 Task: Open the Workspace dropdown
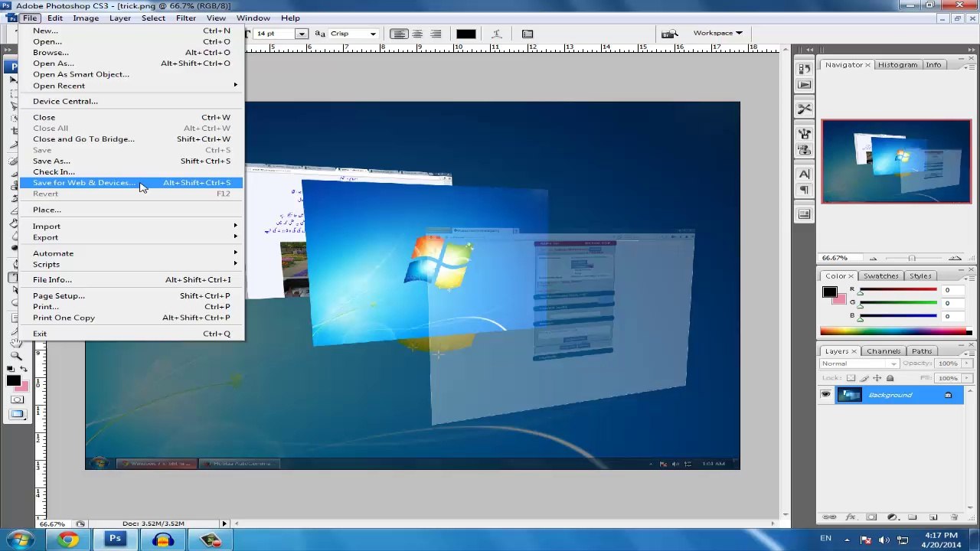pos(717,33)
